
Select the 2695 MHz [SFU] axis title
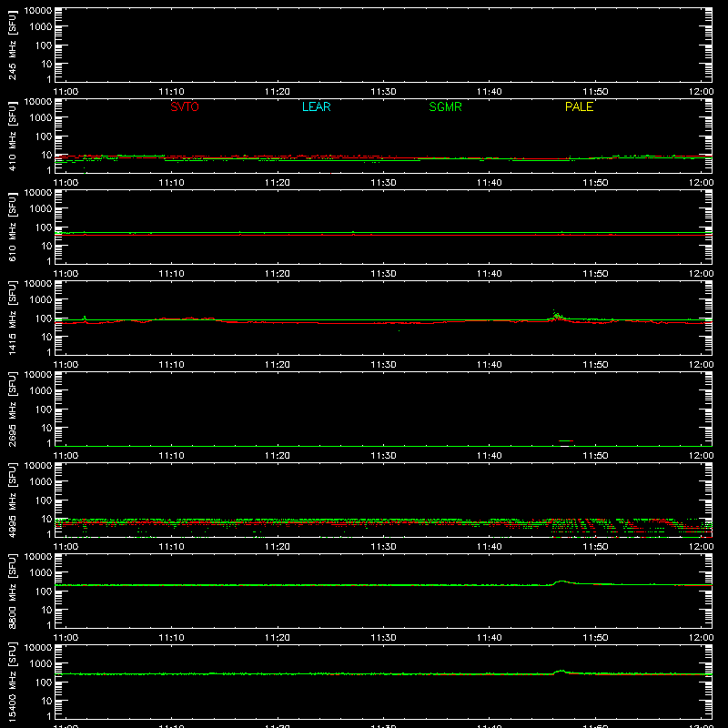(13, 409)
